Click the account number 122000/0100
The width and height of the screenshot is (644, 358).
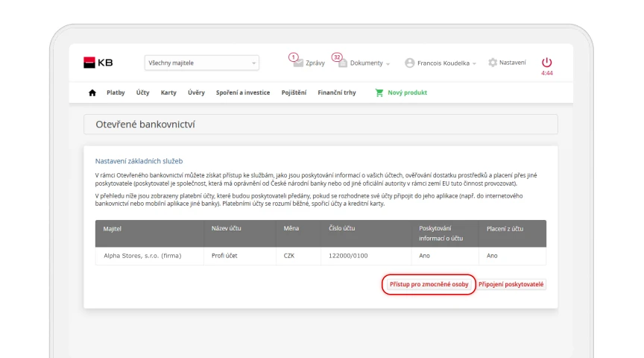pos(348,256)
